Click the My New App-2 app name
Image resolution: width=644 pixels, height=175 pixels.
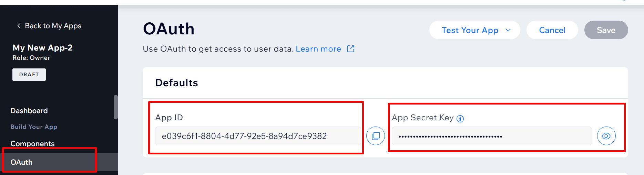pos(42,48)
